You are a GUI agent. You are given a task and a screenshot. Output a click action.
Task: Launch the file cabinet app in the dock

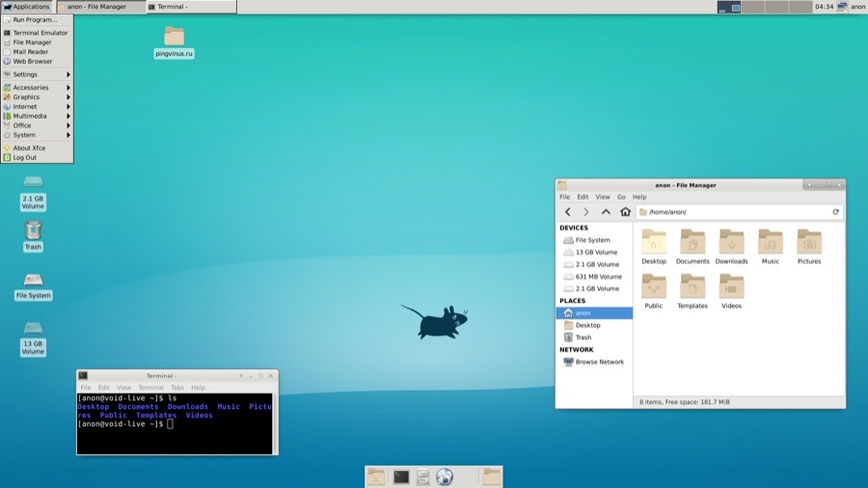click(423, 477)
